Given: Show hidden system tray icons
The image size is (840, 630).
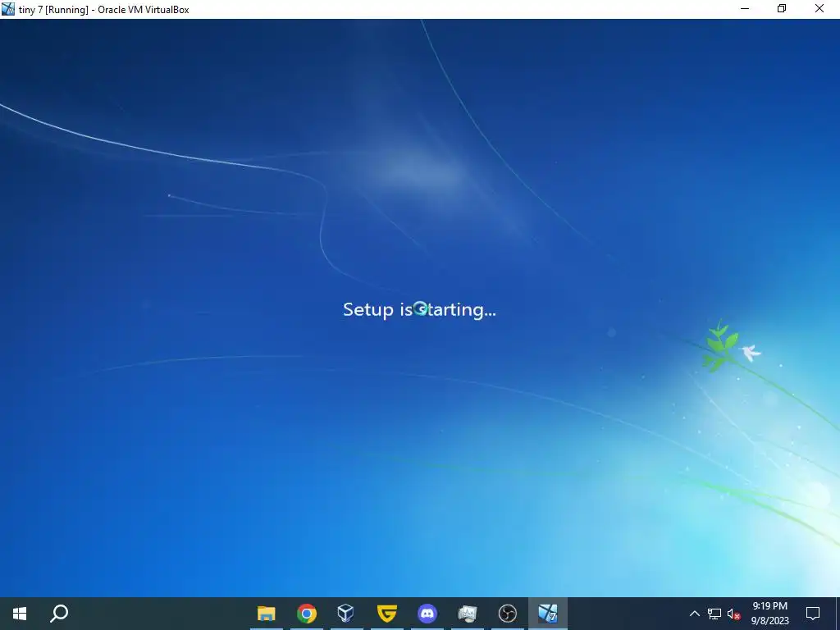Looking at the screenshot, I should 694,614.
